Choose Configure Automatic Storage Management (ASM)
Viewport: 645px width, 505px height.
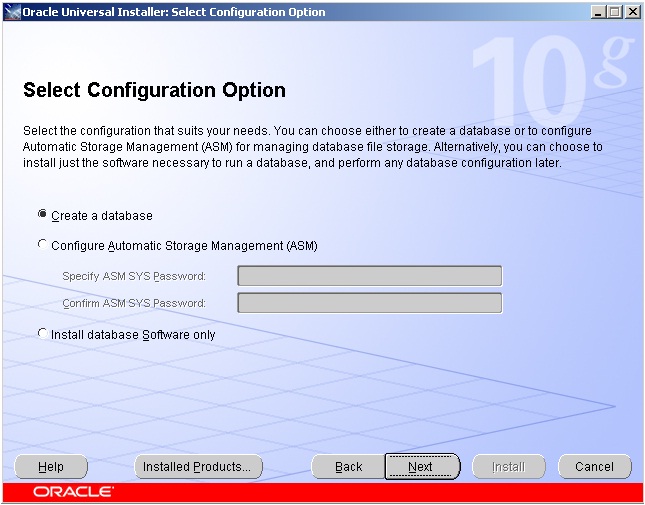pyautogui.click(x=42, y=244)
